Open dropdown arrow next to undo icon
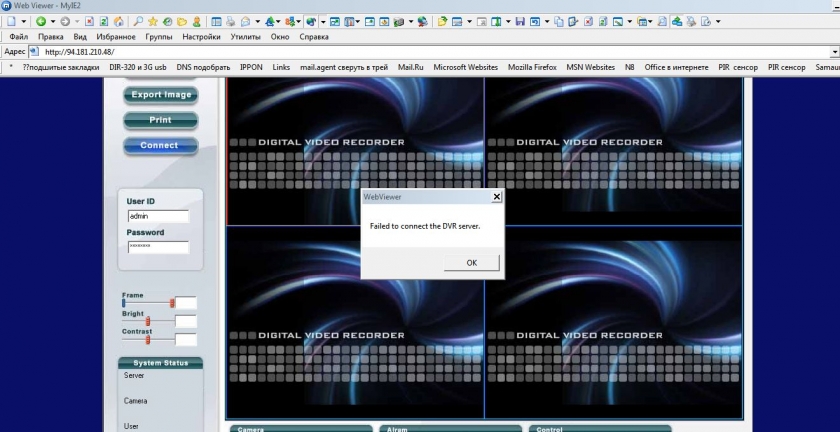 point(547,21)
